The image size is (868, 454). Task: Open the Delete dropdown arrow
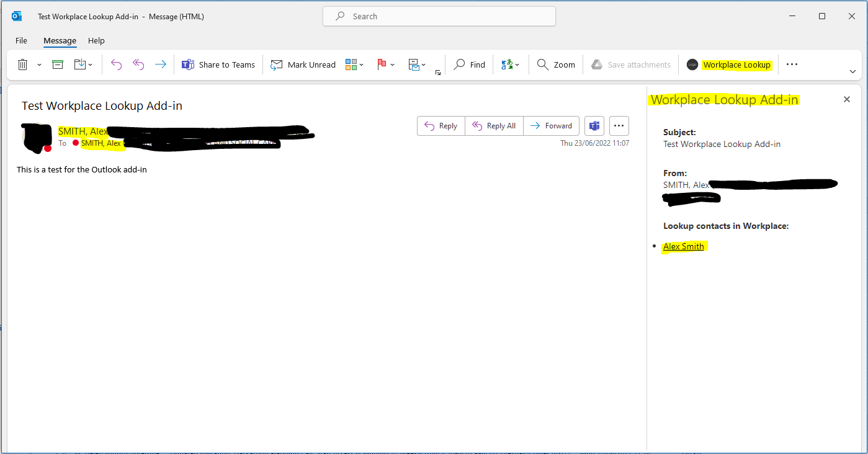click(x=39, y=65)
